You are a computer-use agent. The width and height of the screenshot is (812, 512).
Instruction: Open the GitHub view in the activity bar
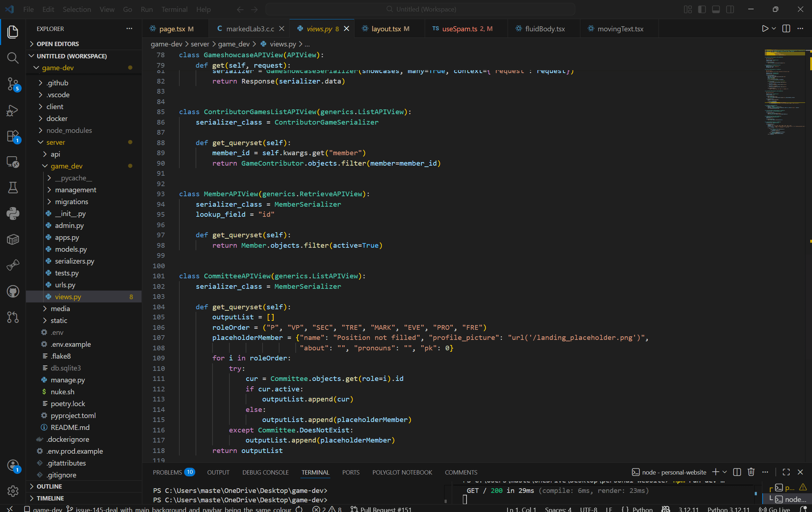pyautogui.click(x=13, y=291)
